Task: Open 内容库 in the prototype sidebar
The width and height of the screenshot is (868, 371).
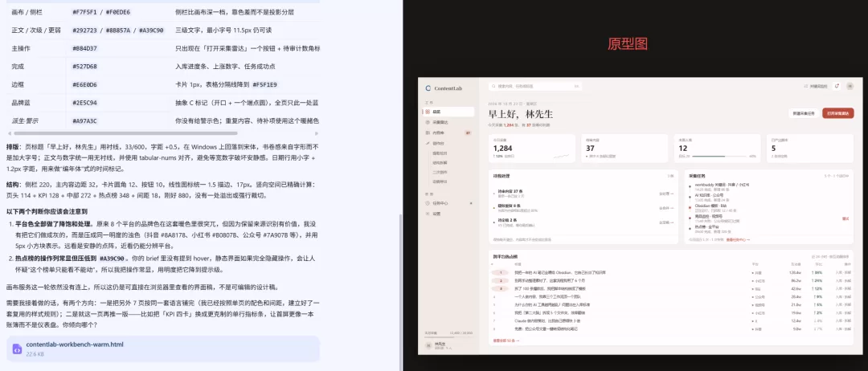Action: (449, 132)
